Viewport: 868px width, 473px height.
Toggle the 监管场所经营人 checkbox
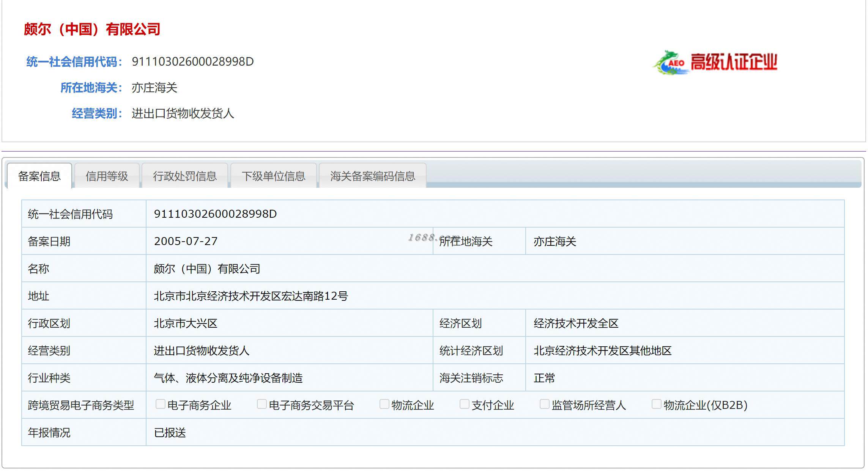[544, 404]
